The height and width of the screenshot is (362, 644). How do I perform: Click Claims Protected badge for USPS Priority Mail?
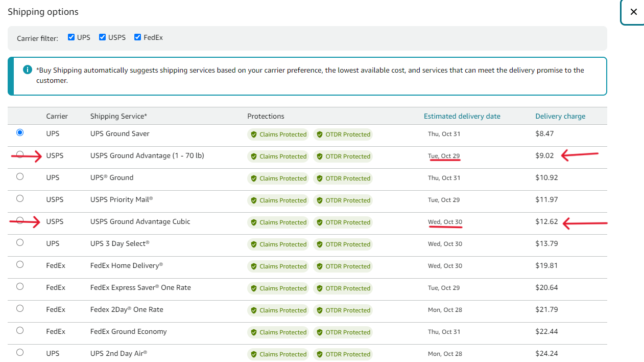tap(278, 200)
